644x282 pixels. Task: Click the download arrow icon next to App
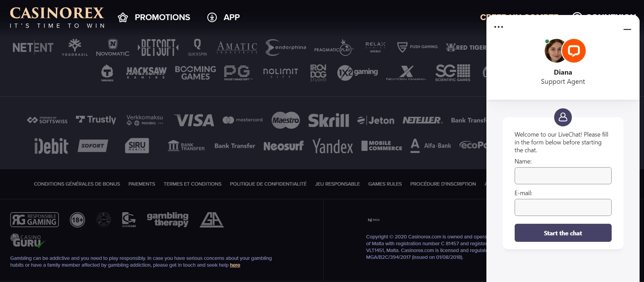(212, 17)
